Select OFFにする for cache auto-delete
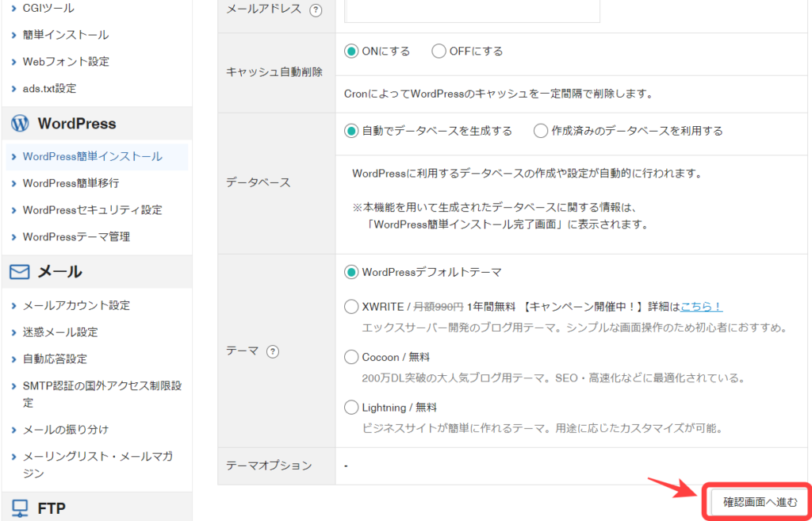The width and height of the screenshot is (812, 521). tap(439, 52)
